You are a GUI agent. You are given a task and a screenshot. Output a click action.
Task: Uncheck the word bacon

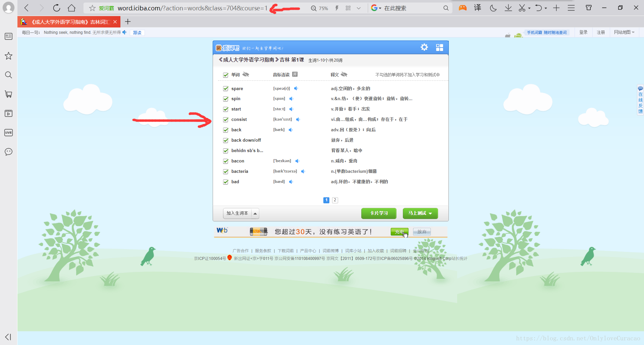pyautogui.click(x=226, y=161)
